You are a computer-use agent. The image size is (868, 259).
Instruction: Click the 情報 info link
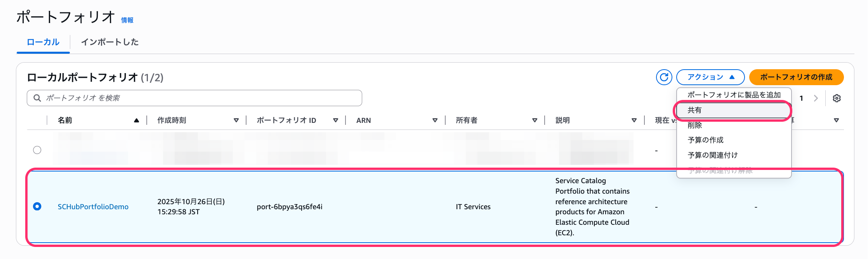point(127,20)
